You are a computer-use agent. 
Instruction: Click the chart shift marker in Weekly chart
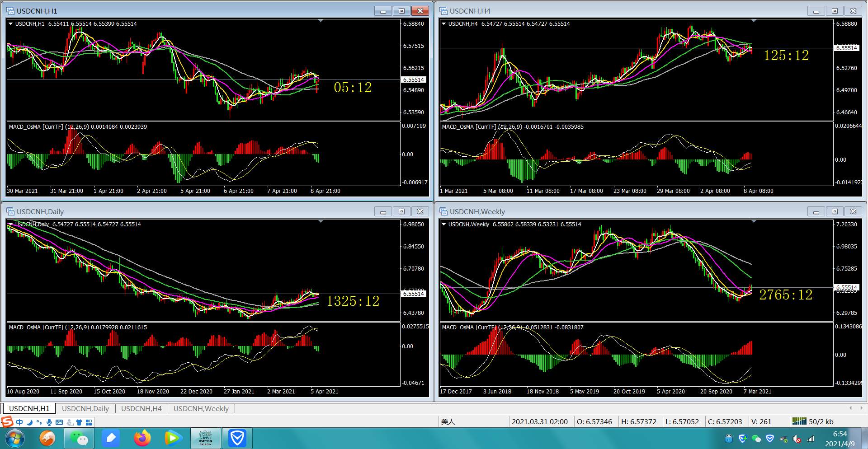pyautogui.click(x=754, y=221)
